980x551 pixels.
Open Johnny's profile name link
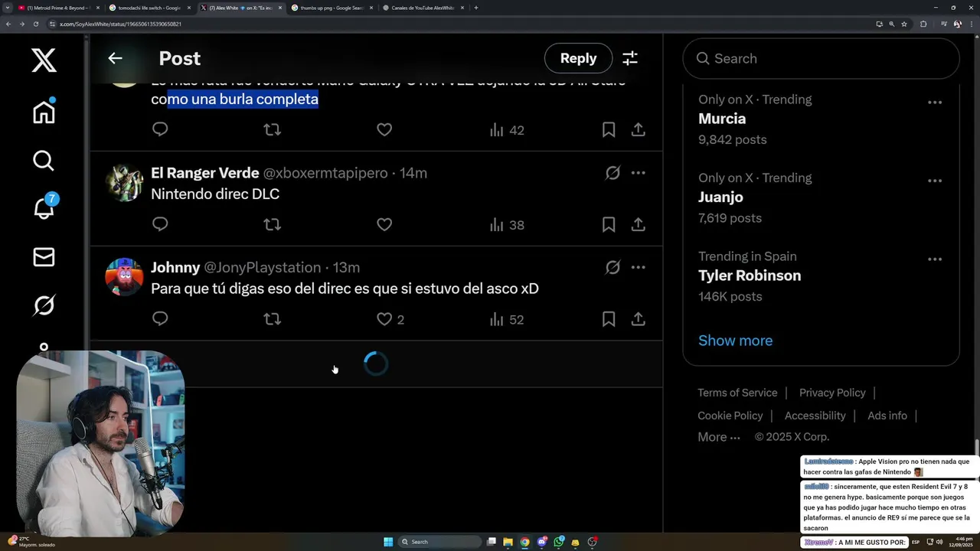point(175,267)
